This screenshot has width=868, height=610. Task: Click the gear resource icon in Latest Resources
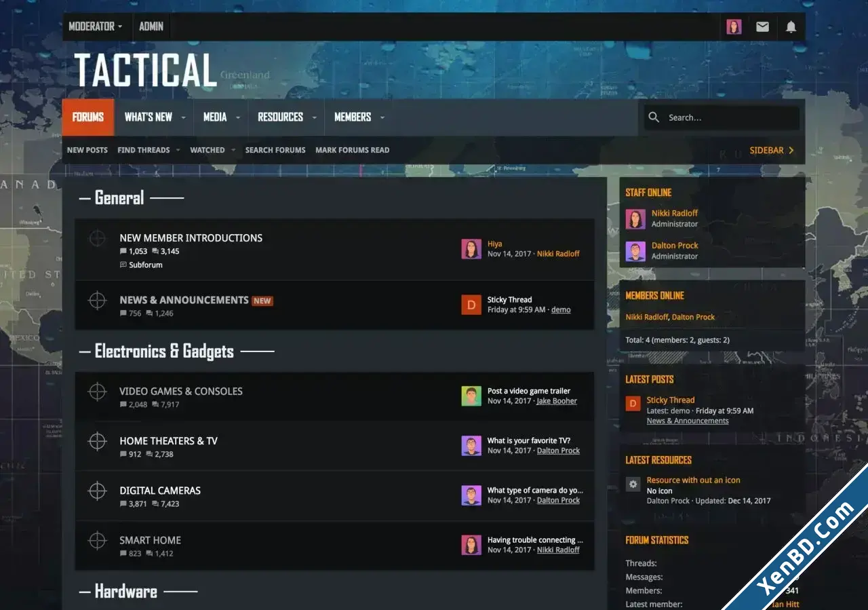coord(633,484)
